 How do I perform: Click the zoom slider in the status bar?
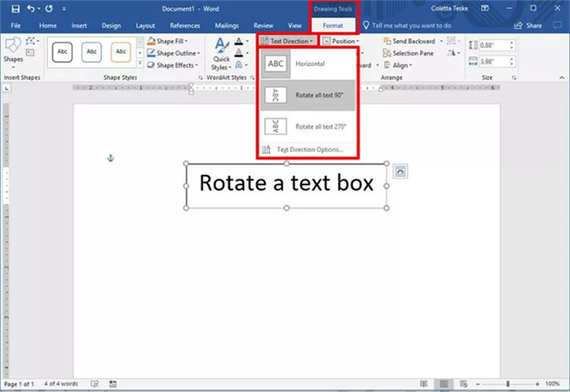click(x=507, y=383)
